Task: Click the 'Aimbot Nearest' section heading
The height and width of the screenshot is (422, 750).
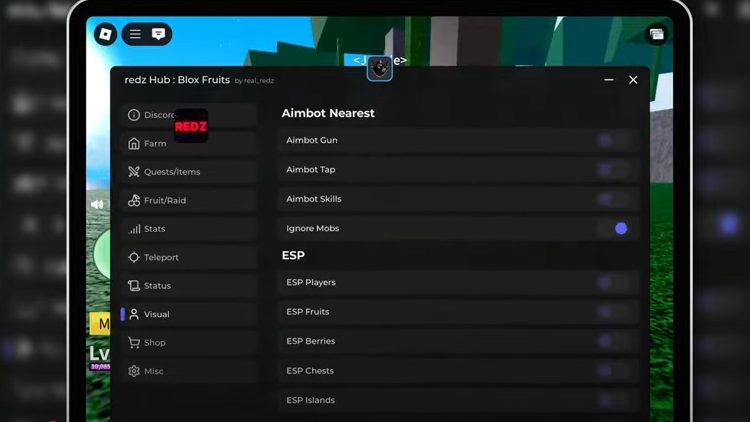Action: (328, 113)
